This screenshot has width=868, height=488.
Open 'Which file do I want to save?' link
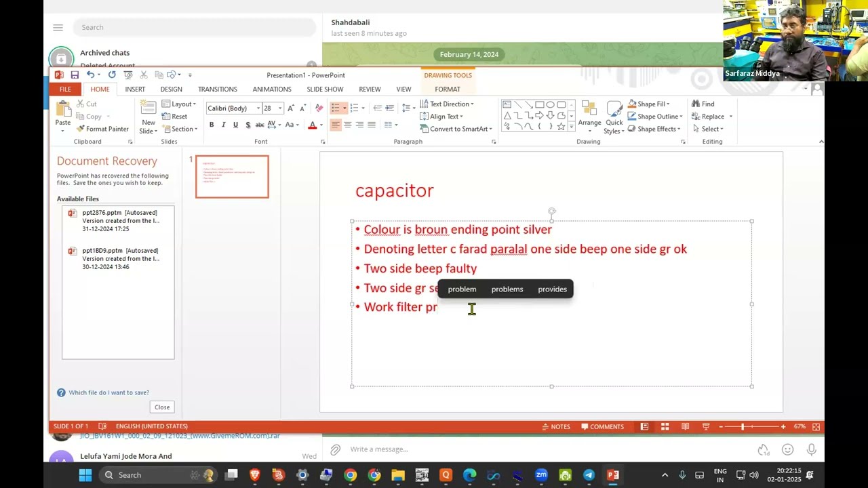click(x=108, y=392)
